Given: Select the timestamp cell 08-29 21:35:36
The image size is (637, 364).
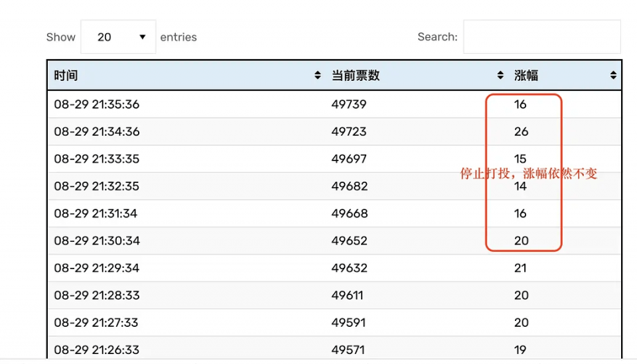Looking at the screenshot, I should coord(97,105).
